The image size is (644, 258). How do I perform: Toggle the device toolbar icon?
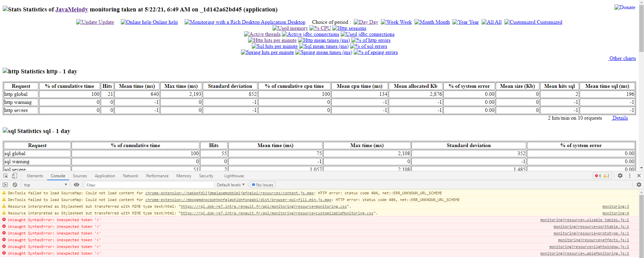point(14,176)
